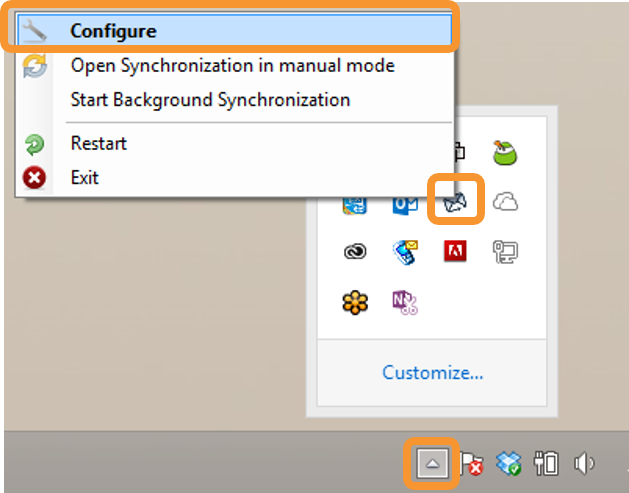The width and height of the screenshot is (629, 493).
Task: Select Configure from the context menu
Action: [x=113, y=31]
